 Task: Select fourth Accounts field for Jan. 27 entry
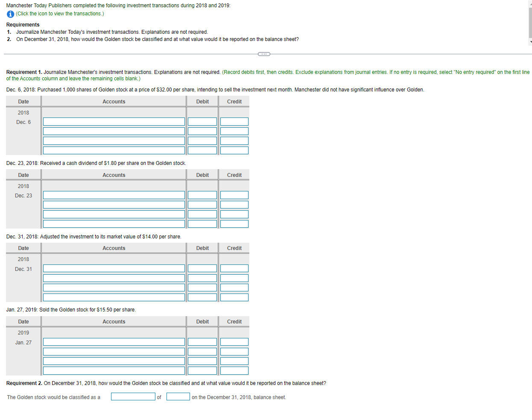[114, 371]
